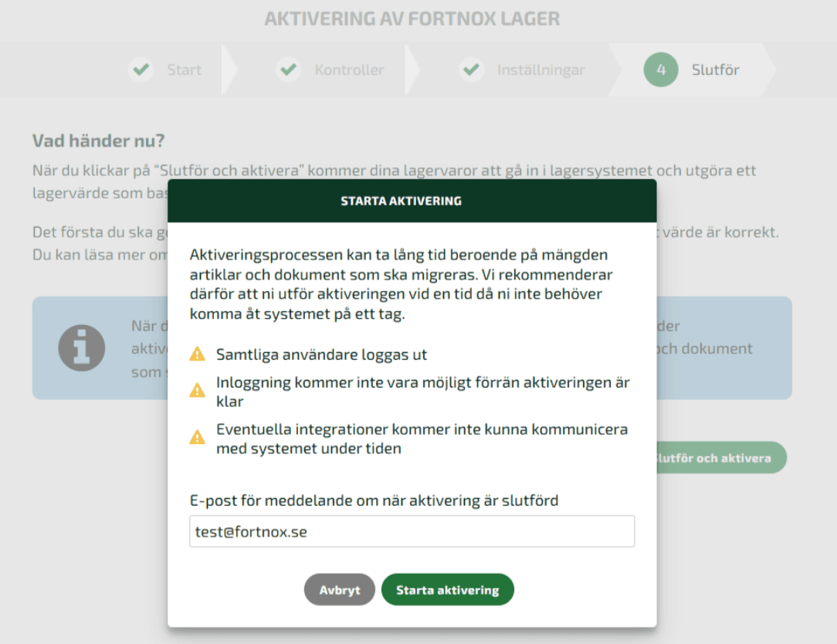
Task: Click warning icon beside Eventuella integrationer
Action: tap(198, 437)
